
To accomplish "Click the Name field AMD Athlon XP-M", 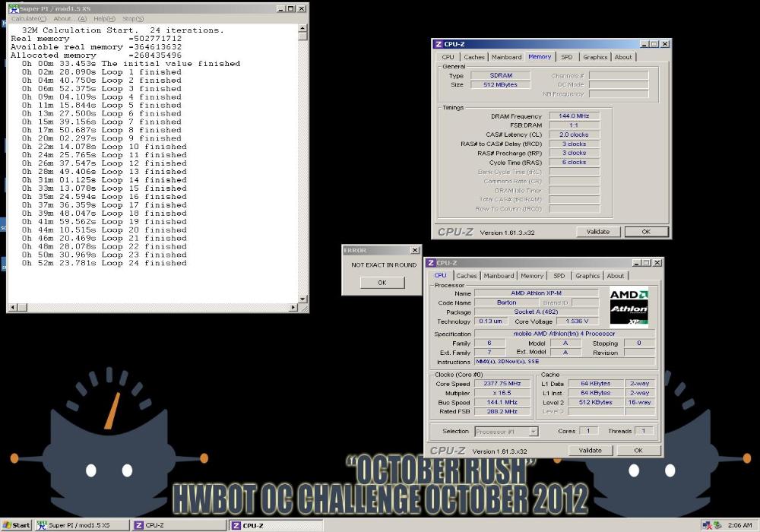I will pos(536,293).
